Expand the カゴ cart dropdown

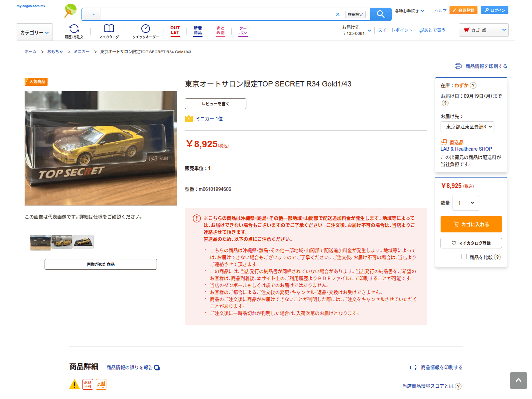484,30
